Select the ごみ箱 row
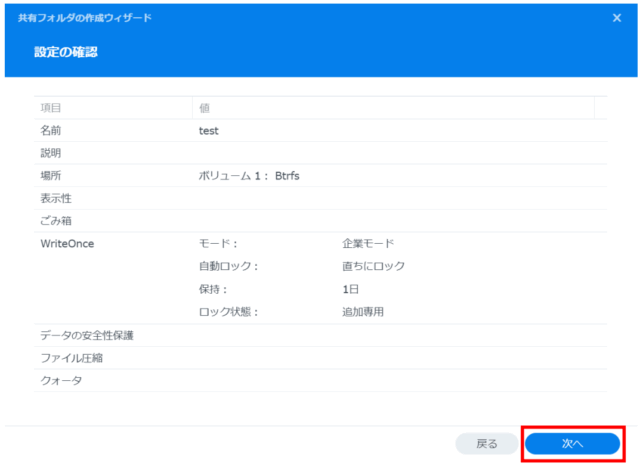This screenshot has height=472, width=640. pos(56,220)
